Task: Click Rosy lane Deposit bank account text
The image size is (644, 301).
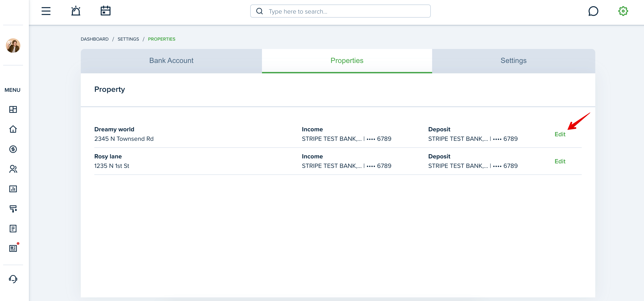Action: [473, 166]
